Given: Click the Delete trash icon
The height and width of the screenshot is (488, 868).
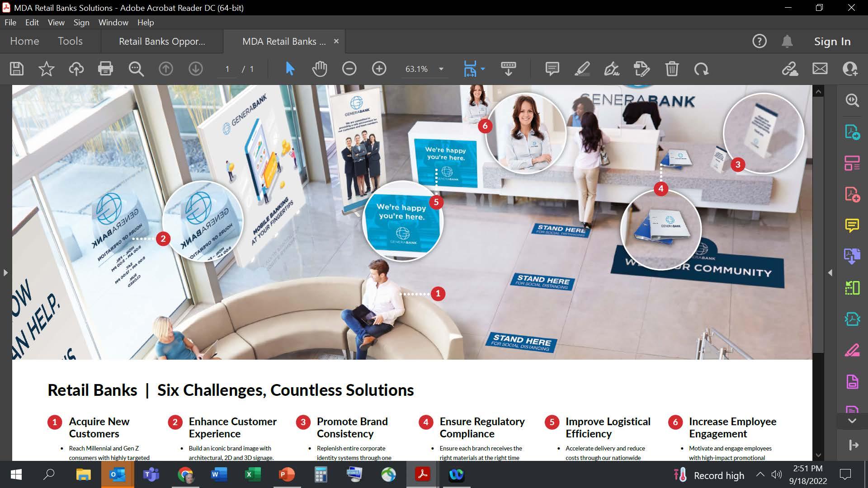Looking at the screenshot, I should tap(672, 69).
